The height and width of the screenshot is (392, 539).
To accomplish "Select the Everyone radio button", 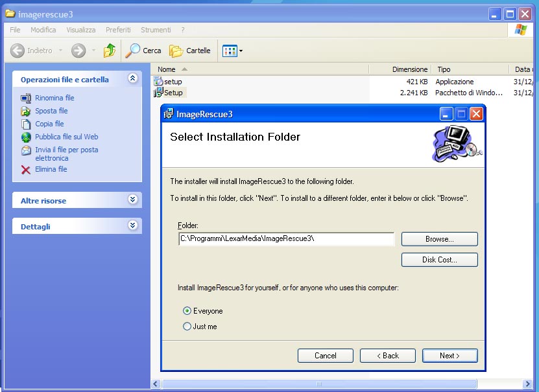I will pos(187,311).
